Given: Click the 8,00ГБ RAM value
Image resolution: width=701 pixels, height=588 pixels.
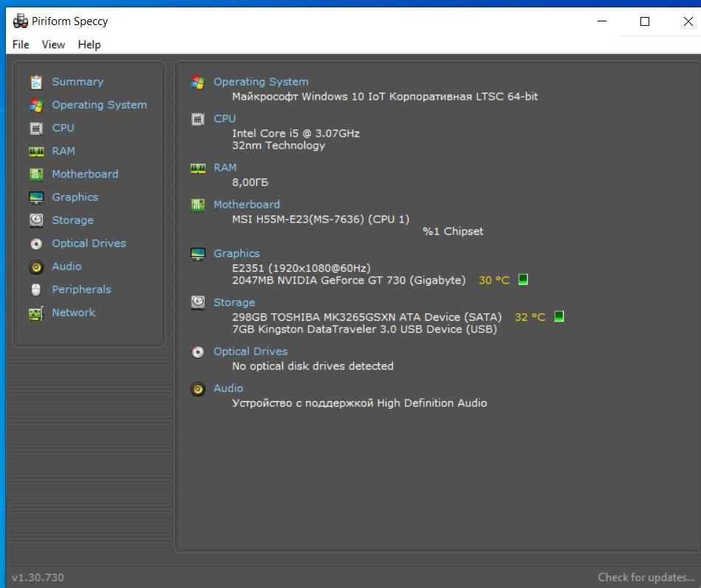Looking at the screenshot, I should (250, 182).
